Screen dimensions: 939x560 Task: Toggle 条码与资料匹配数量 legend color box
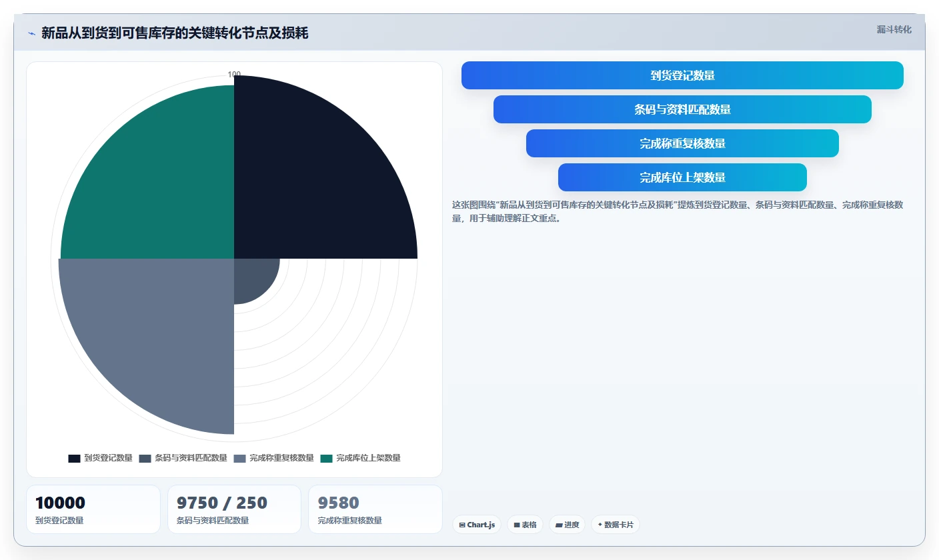click(145, 458)
